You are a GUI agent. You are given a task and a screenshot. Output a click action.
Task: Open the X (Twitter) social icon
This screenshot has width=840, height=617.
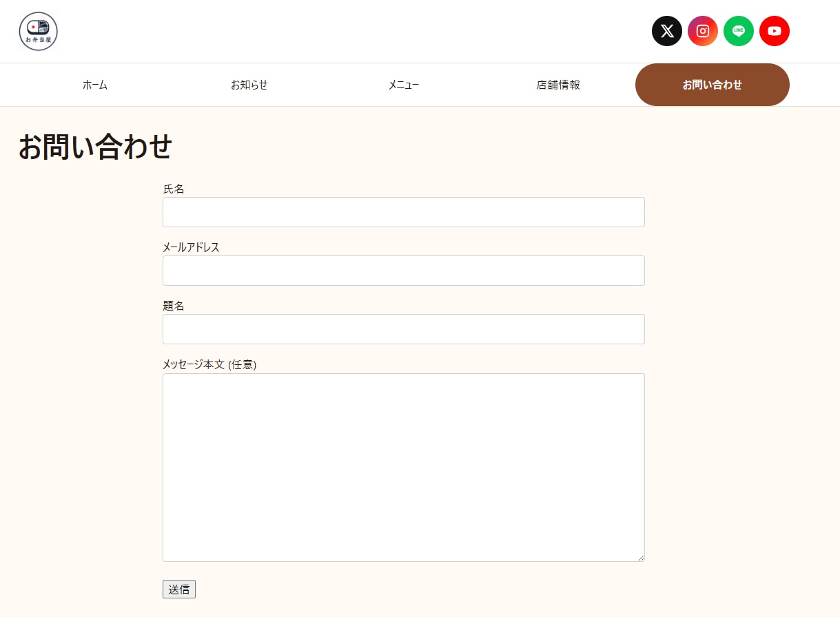tap(667, 31)
